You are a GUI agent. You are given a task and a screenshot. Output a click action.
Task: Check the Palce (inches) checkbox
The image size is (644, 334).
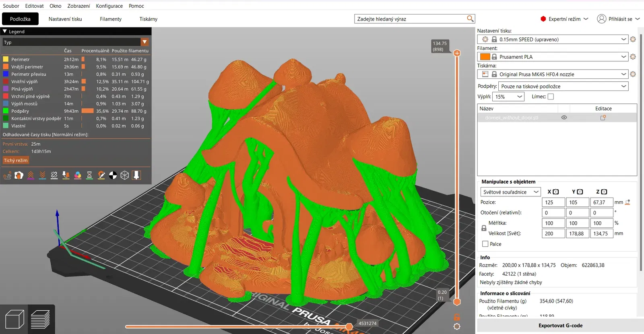485,244
